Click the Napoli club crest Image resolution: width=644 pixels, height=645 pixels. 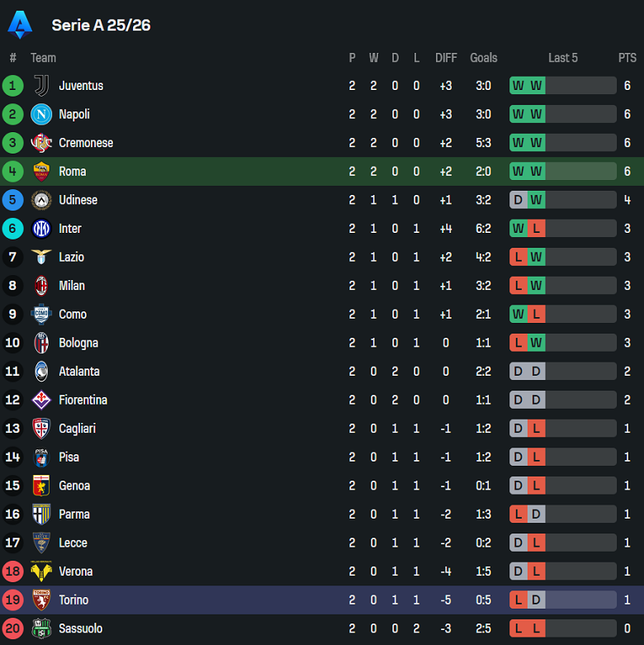(41, 114)
